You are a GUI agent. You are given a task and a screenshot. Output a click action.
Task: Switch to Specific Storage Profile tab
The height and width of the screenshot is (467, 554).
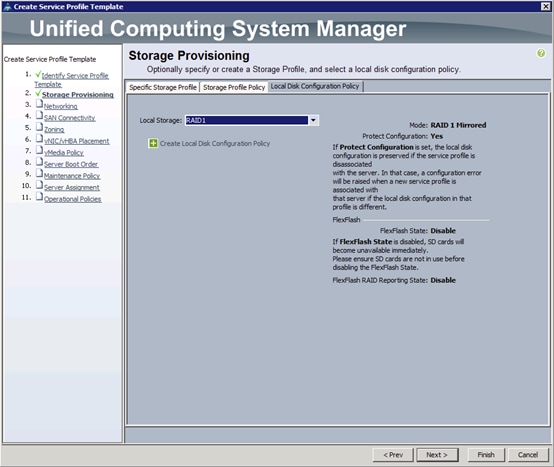[x=163, y=87]
